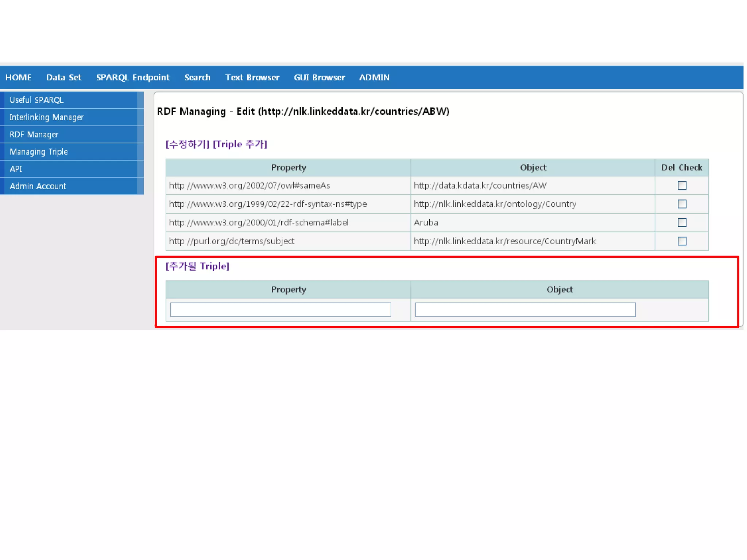747x560 pixels.
Task: Click the Triple 추가 link
Action: pos(240,144)
